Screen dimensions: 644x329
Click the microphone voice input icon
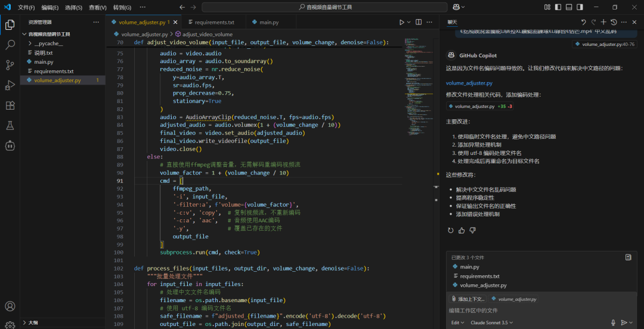click(x=613, y=323)
